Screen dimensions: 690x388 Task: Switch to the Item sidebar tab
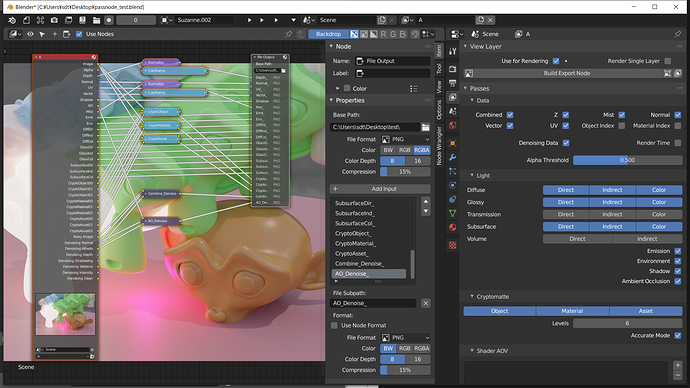pyautogui.click(x=439, y=51)
